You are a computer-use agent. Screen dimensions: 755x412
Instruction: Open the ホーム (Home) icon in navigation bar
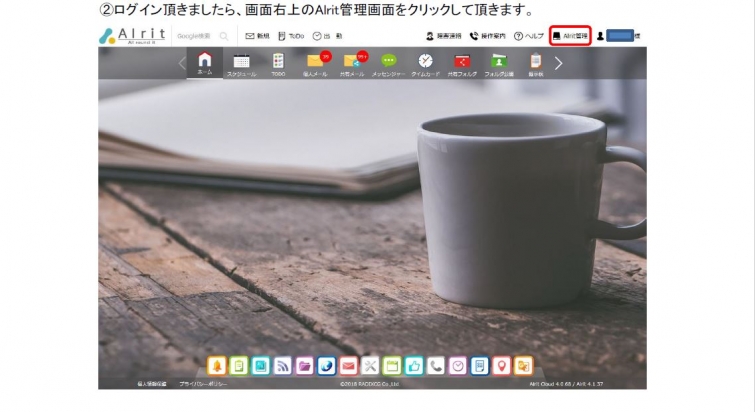click(204, 62)
